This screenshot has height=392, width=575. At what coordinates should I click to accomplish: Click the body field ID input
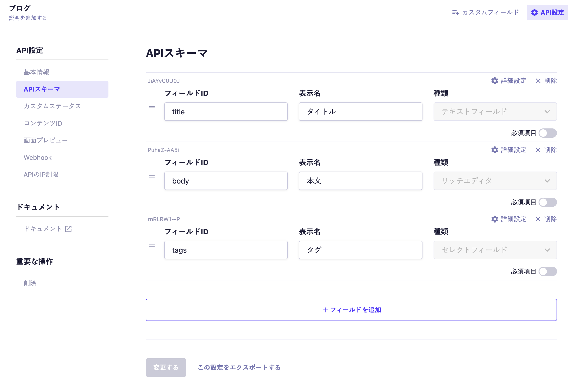(226, 181)
